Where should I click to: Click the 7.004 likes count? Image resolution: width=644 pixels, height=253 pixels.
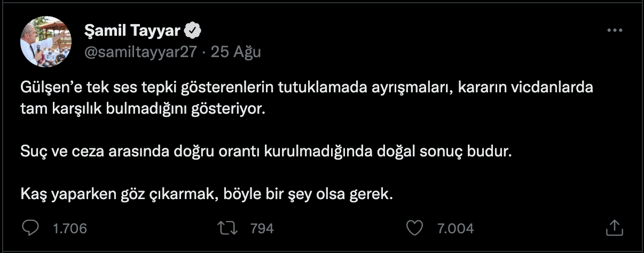[455, 228]
